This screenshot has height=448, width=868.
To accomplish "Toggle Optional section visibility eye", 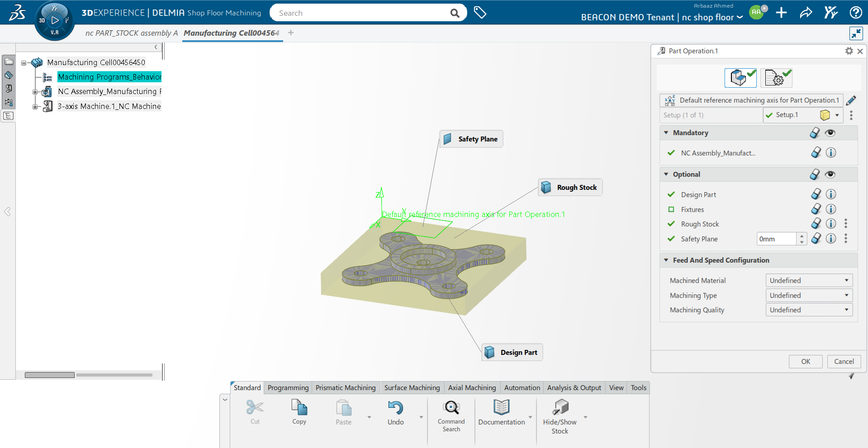I will pos(830,174).
